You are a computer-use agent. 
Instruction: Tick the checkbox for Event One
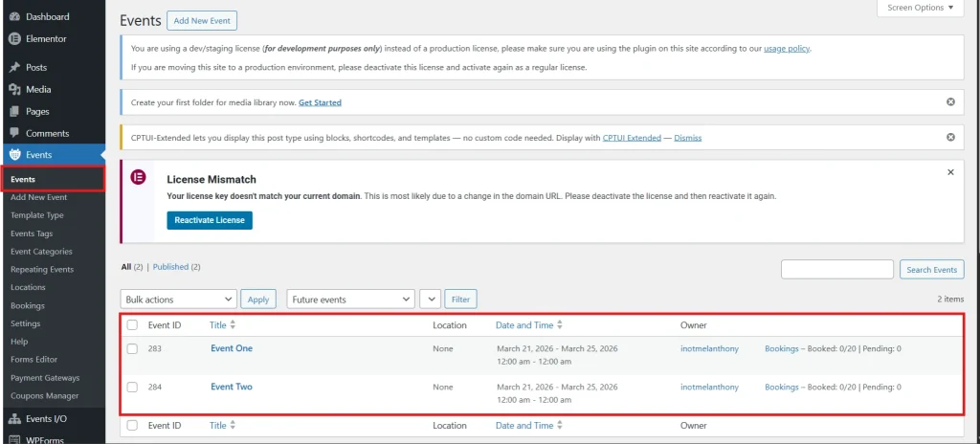click(x=132, y=349)
